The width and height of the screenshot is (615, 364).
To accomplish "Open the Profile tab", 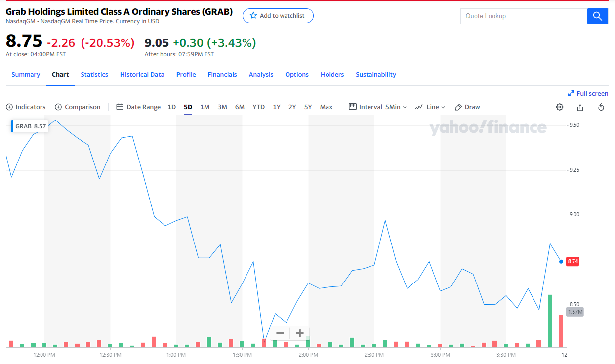I will 186,75.
